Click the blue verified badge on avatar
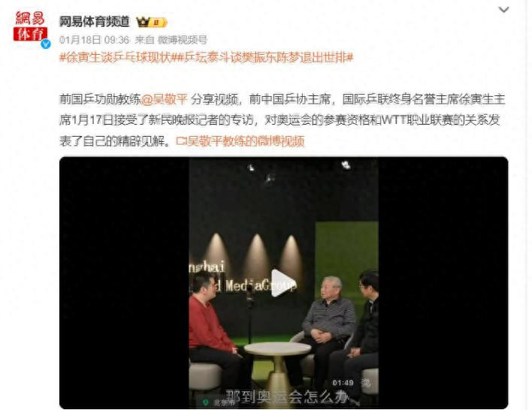 pyautogui.click(x=46, y=44)
